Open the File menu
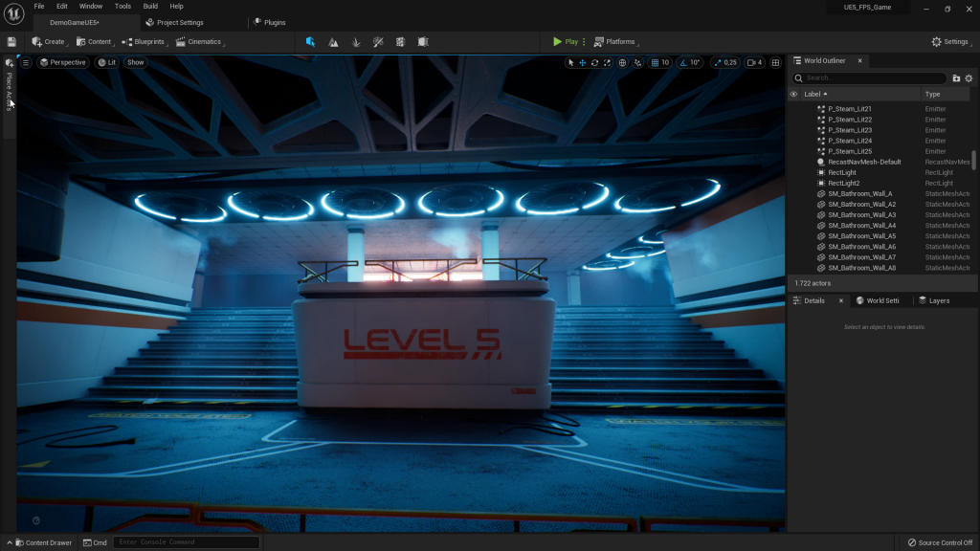Screen dimensions: 980x551 [x=38, y=7]
